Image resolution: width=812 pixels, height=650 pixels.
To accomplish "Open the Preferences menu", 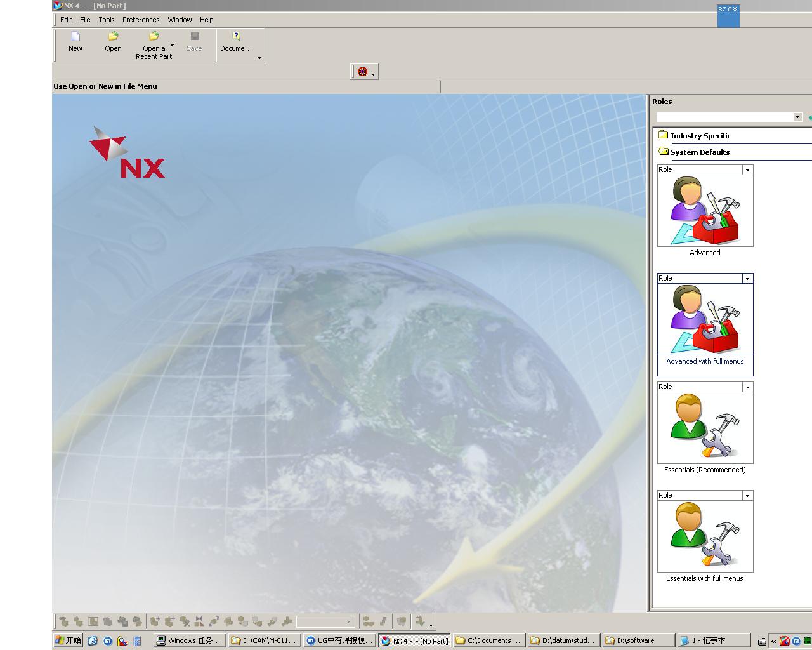I will (141, 20).
